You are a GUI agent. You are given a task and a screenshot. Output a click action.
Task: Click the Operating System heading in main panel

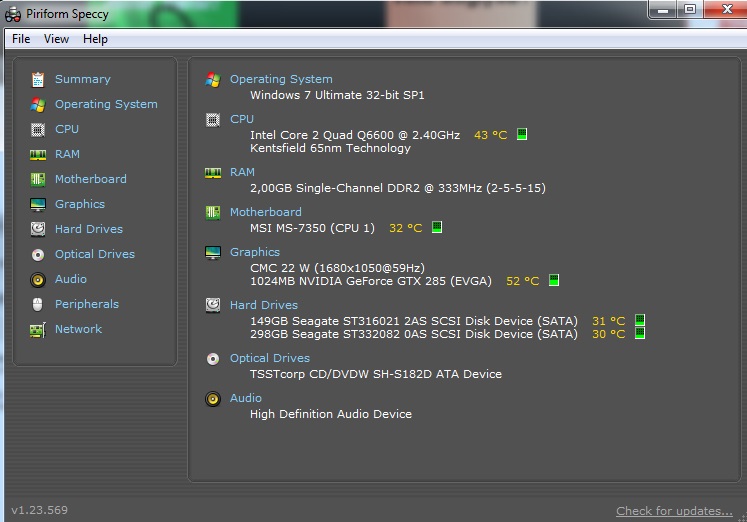281,79
